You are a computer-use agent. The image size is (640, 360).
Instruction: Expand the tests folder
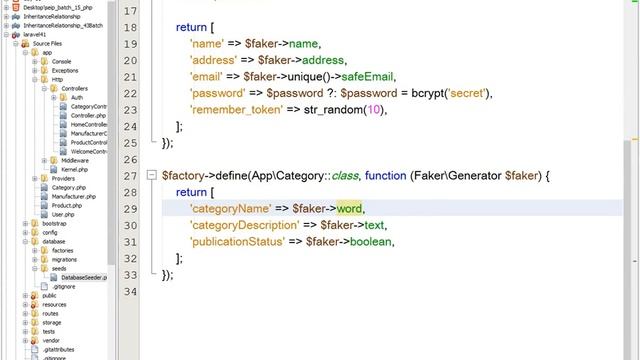25,331
